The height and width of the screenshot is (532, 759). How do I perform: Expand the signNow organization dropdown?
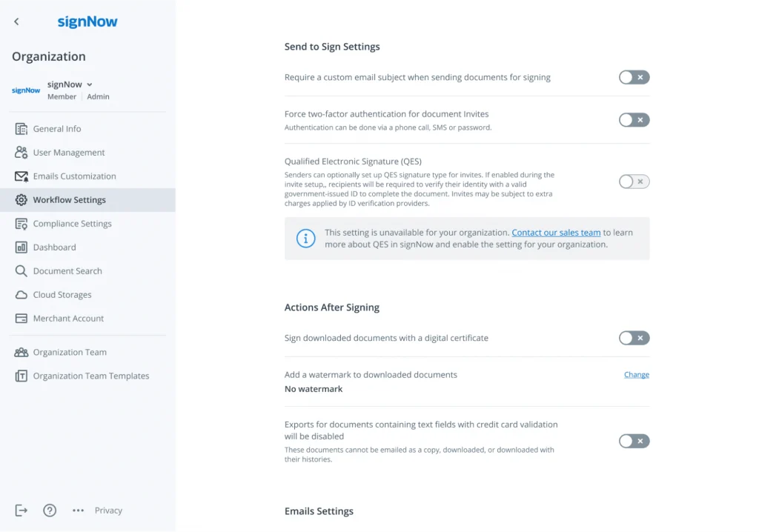pyautogui.click(x=90, y=84)
